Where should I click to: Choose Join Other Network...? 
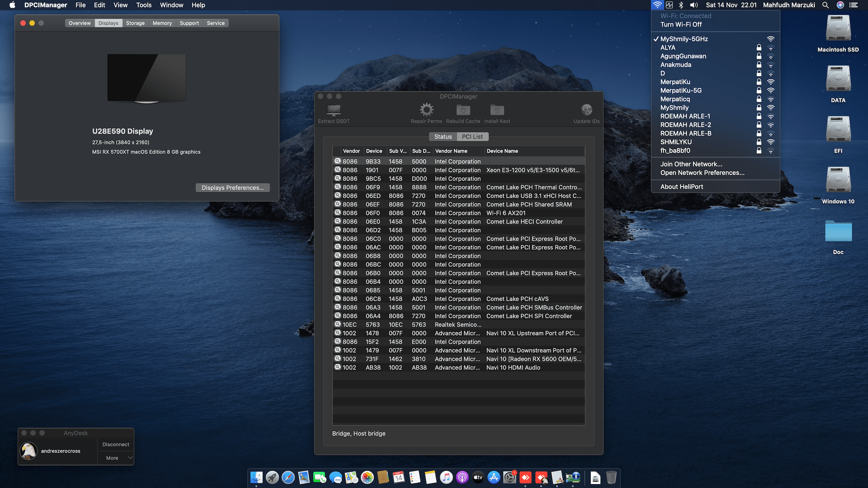point(715,164)
